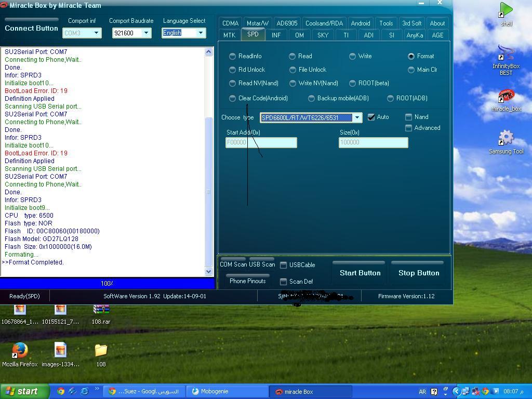Enable the Advanced checkbox
Viewport: 532px width, 399px height.
(408, 128)
